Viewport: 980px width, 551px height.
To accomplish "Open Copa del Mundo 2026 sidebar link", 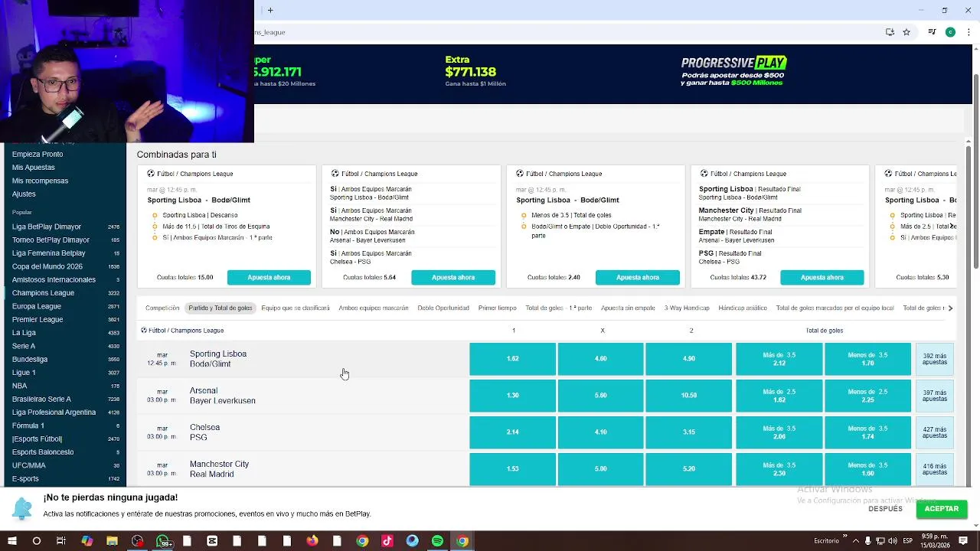I will pos(47,266).
